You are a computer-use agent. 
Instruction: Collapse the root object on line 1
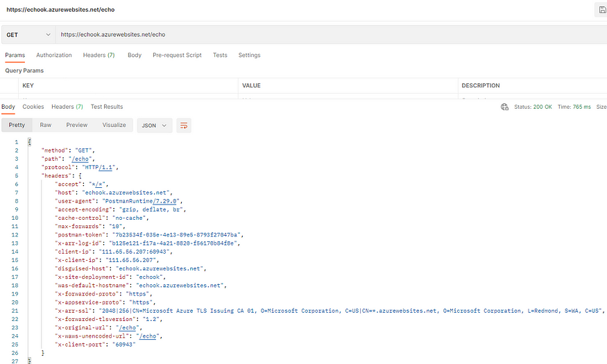click(29, 142)
